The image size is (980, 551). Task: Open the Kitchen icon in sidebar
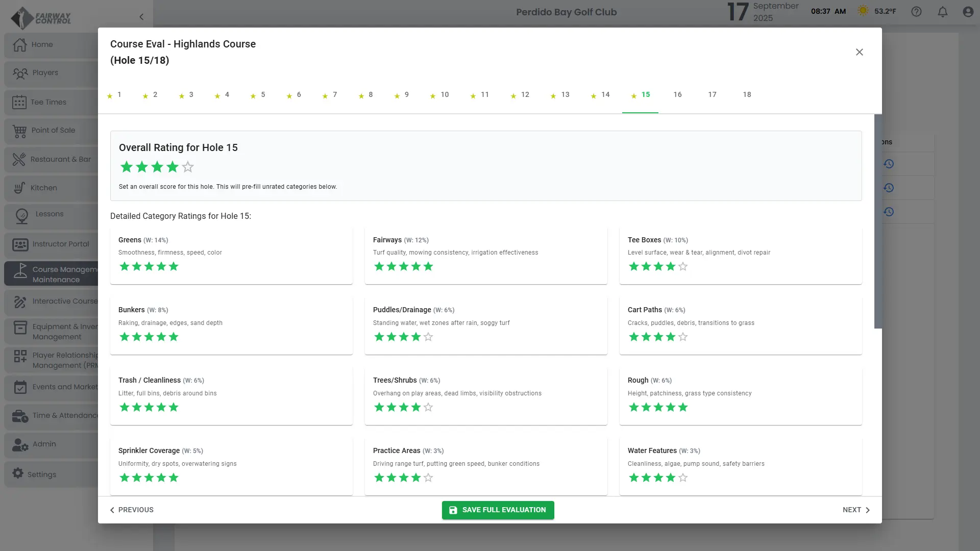(19, 188)
